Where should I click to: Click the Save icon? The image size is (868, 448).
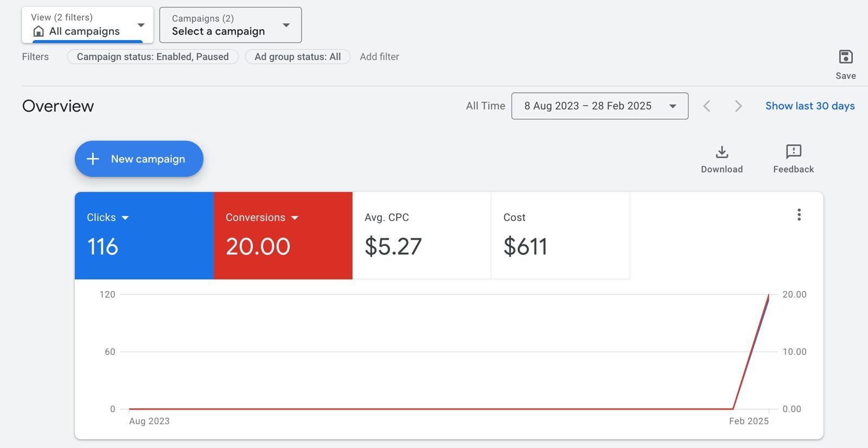click(x=845, y=57)
